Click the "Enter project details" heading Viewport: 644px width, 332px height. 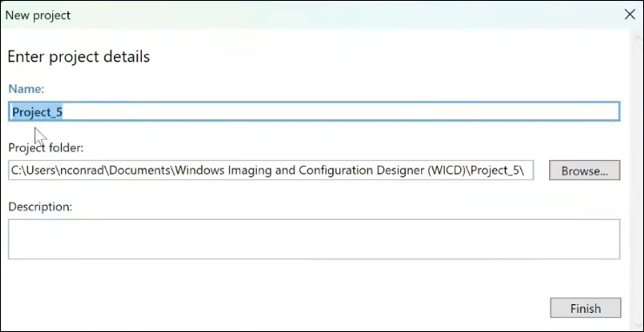pos(78,56)
